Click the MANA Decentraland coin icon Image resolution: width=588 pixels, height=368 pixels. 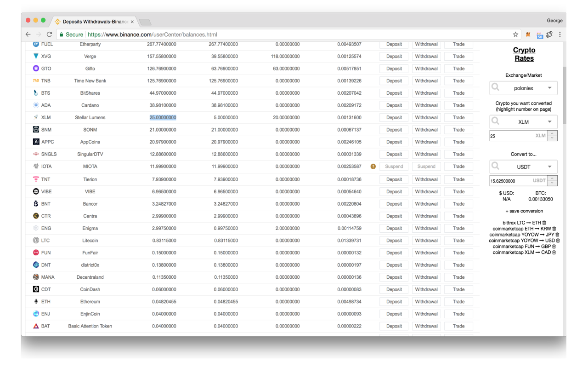[36, 277]
